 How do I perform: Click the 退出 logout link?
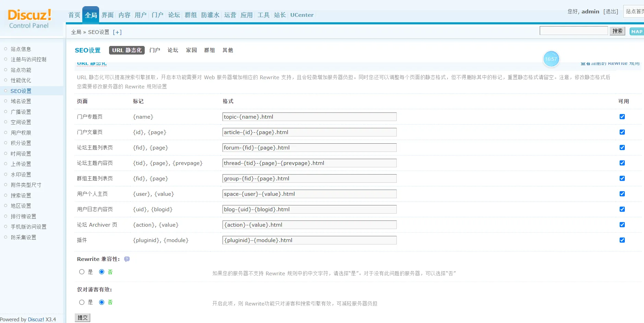[x=610, y=12]
